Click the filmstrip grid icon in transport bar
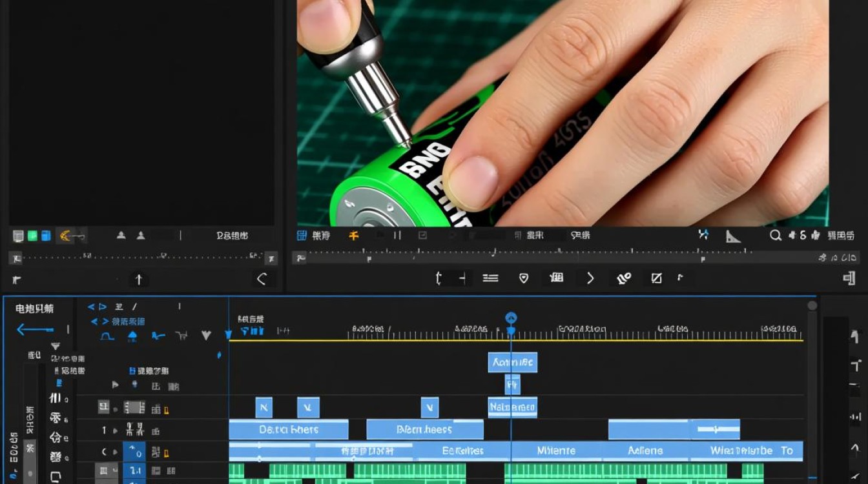This screenshot has width=868, height=484. click(x=557, y=277)
